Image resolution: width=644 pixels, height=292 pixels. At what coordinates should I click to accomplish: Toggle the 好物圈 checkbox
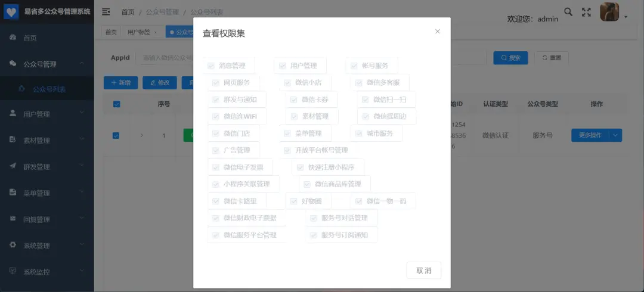click(293, 201)
